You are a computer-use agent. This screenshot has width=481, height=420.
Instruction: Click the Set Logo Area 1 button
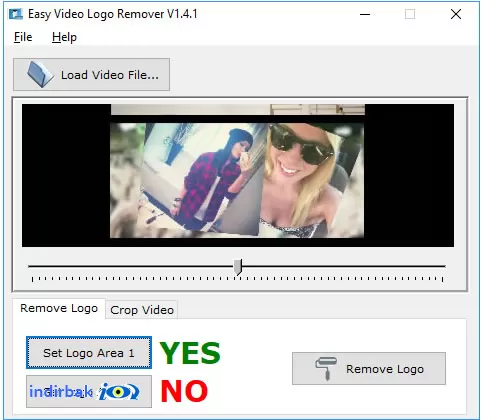coord(89,353)
